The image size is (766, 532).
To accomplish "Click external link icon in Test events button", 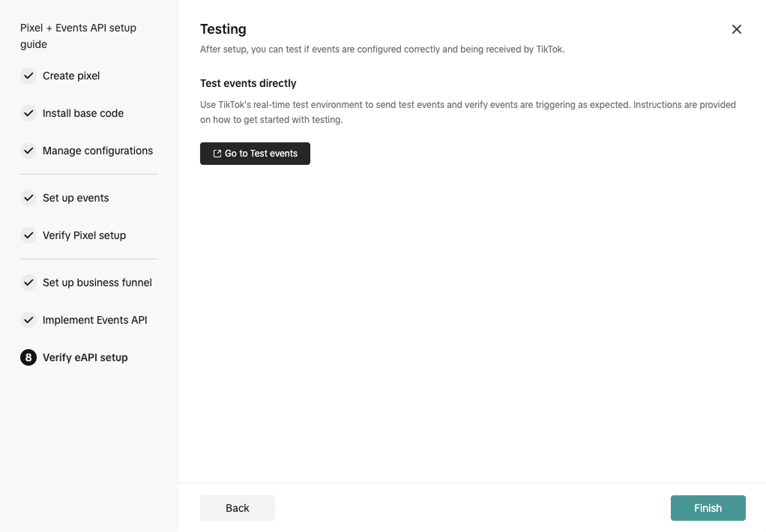I will tap(217, 154).
